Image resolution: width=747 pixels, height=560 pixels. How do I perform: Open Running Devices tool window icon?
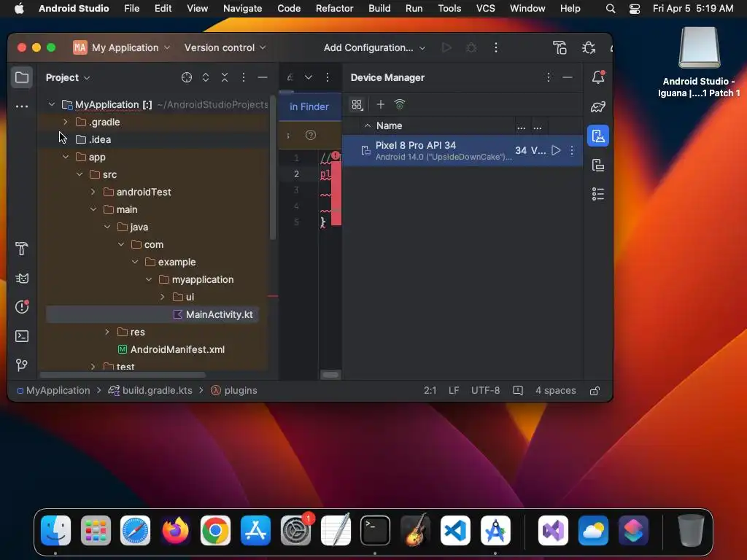(x=598, y=165)
